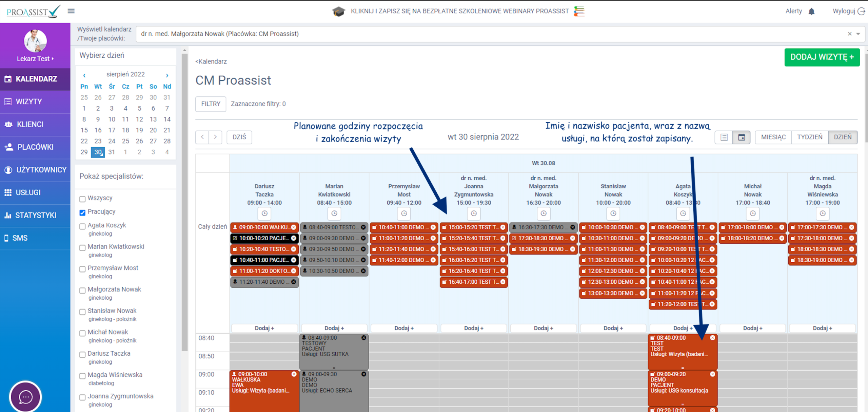The width and height of the screenshot is (868, 412).
Task: Open the Alerty bell notifications
Action: point(811,12)
